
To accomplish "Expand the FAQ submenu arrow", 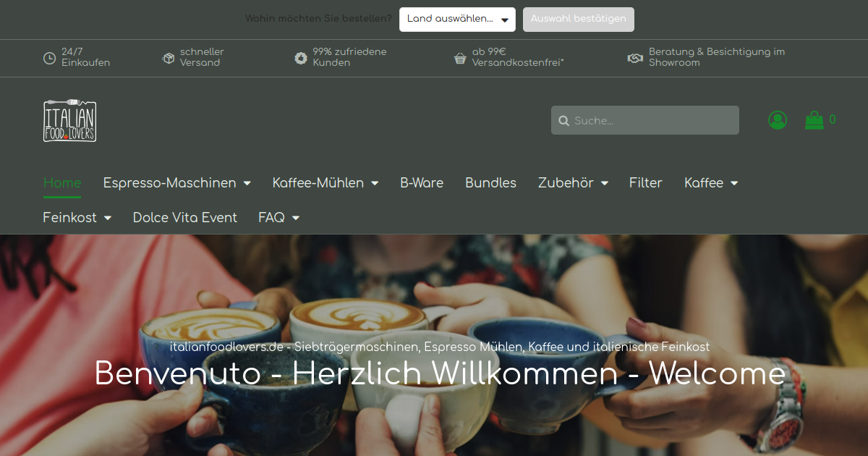I will 296,218.
